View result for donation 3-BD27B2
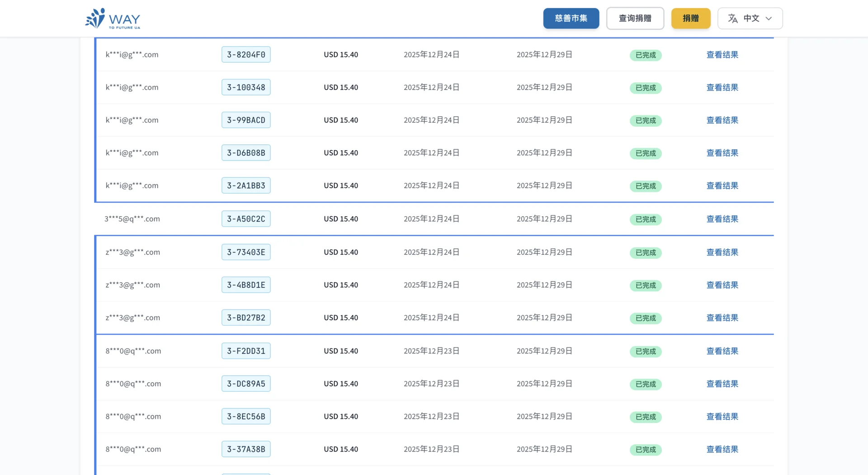This screenshot has width=868, height=475. click(x=722, y=318)
